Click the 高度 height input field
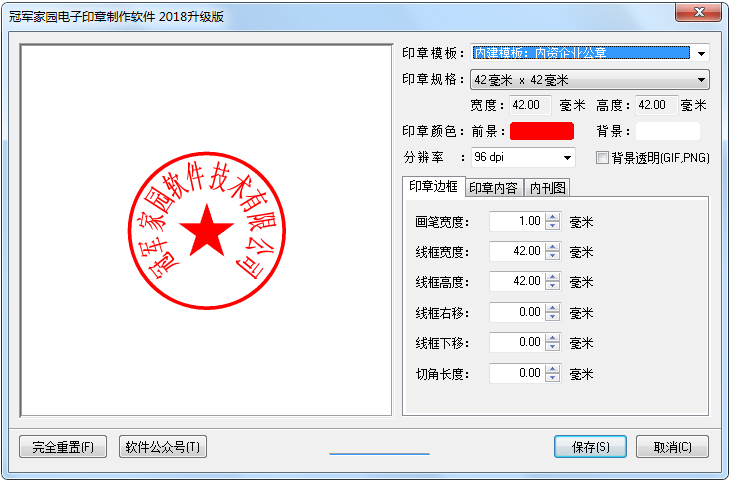This screenshot has height=482, width=733. (656, 105)
